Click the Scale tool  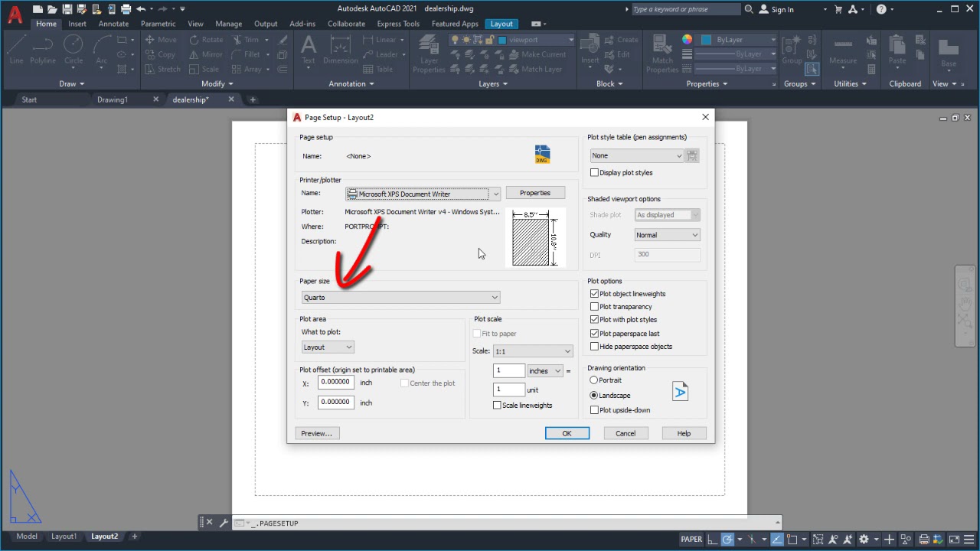pyautogui.click(x=204, y=69)
